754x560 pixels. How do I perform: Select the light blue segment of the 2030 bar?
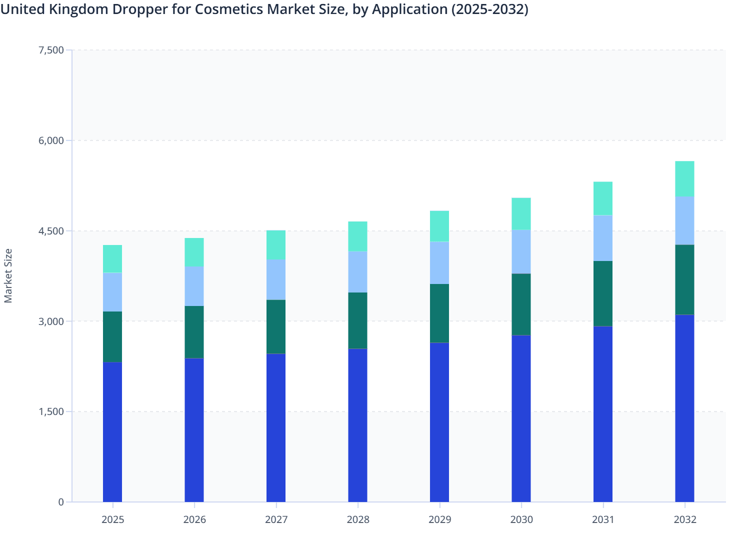click(x=521, y=250)
